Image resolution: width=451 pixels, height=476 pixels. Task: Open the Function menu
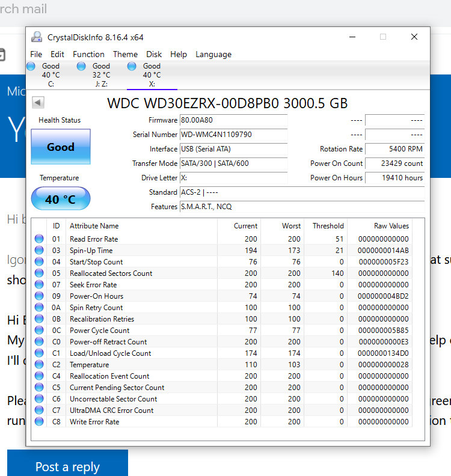[88, 54]
